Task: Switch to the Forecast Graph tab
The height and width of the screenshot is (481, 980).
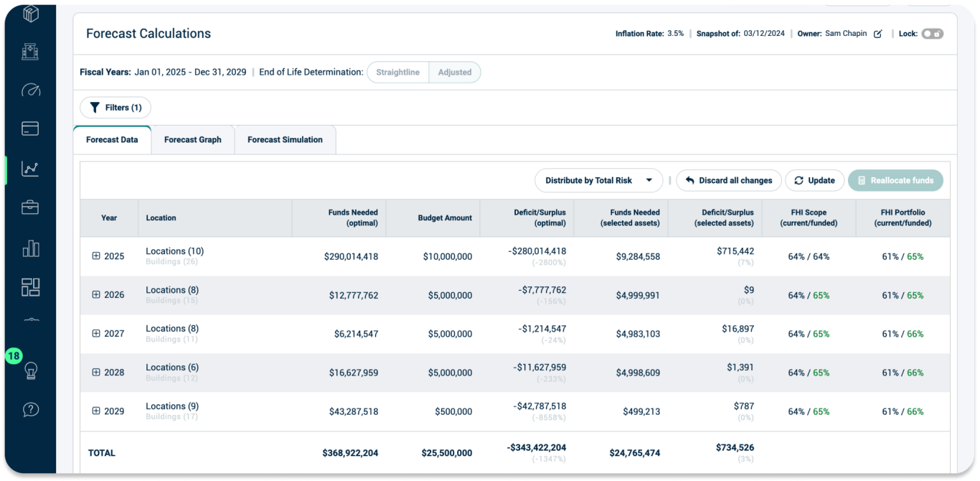Action: coord(193,139)
